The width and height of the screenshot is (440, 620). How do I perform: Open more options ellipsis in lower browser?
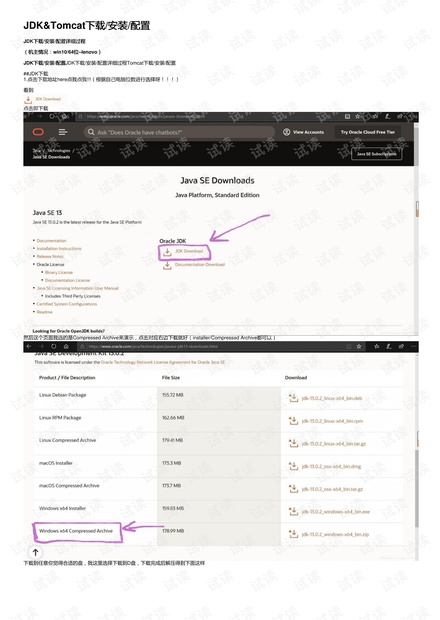(414, 346)
